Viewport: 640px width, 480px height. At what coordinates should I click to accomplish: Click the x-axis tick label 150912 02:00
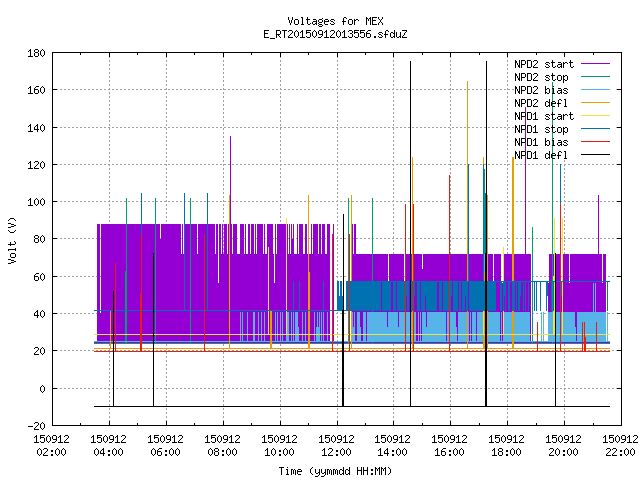51,446
